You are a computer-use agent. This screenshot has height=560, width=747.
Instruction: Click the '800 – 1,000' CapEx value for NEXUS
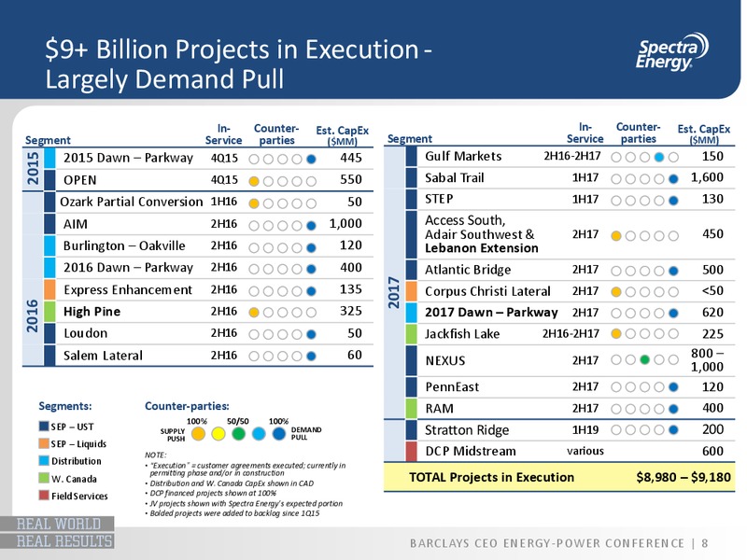click(708, 360)
